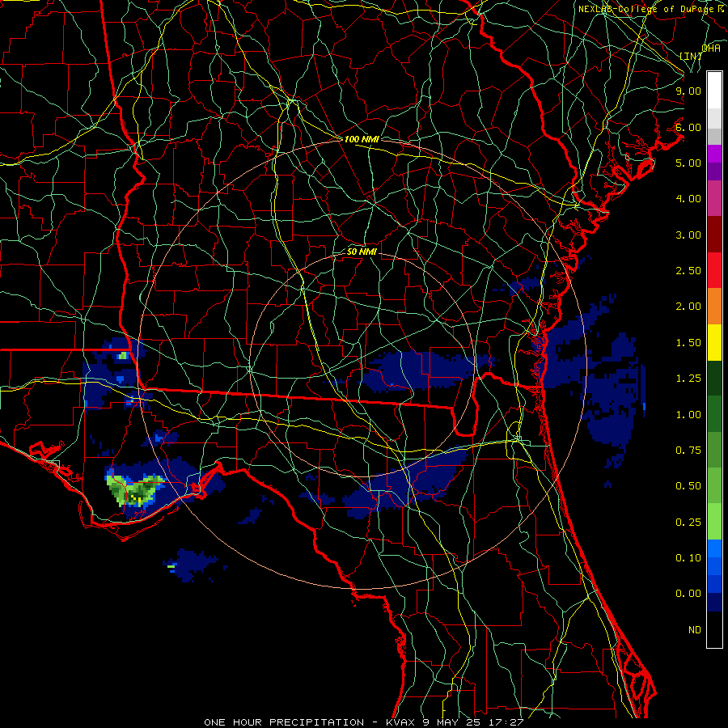
Task: Click the lightest green swatch beside 0.25
Action: click(x=714, y=522)
